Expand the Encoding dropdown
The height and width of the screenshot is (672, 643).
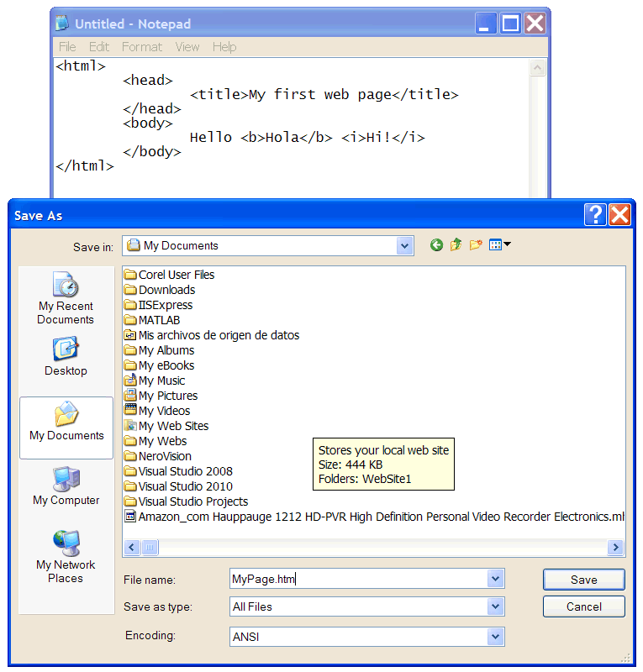point(495,637)
